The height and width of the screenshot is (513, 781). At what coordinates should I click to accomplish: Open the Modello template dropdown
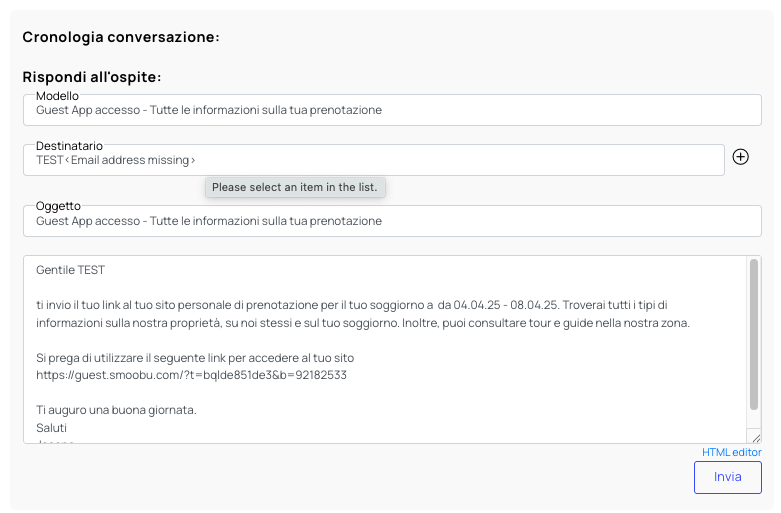click(392, 110)
